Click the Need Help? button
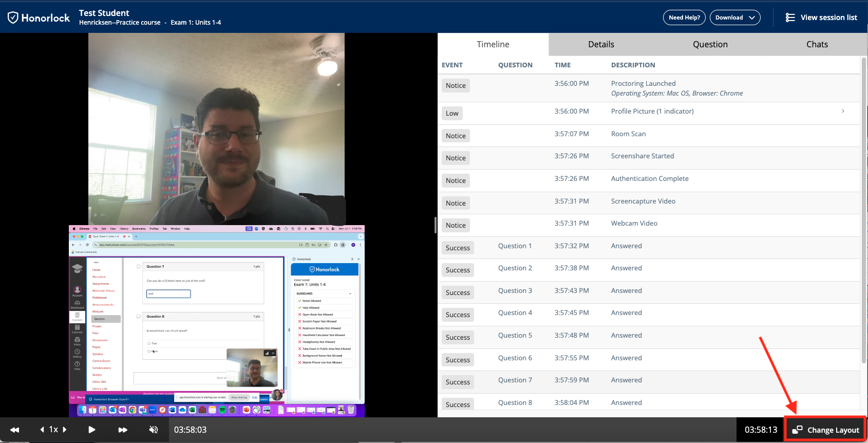 [684, 17]
